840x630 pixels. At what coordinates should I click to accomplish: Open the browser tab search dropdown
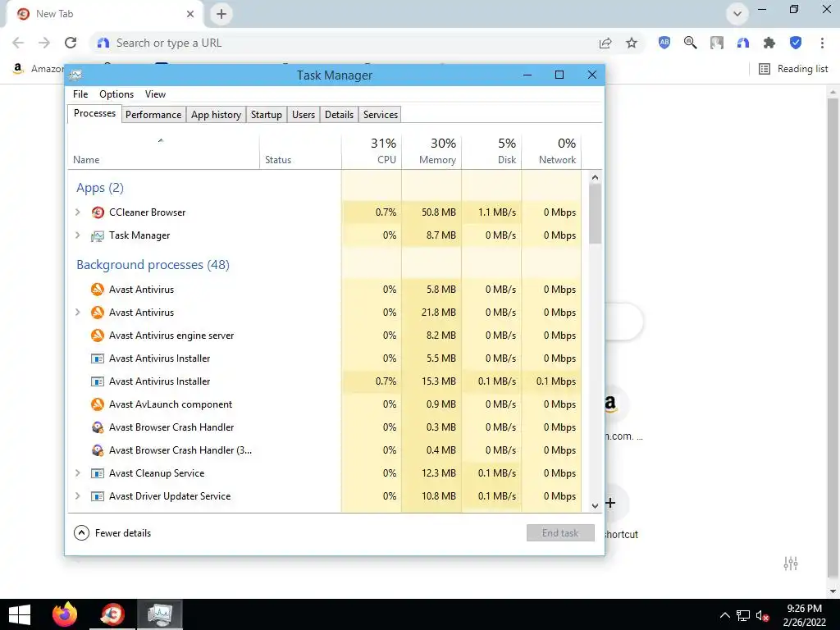tap(737, 14)
